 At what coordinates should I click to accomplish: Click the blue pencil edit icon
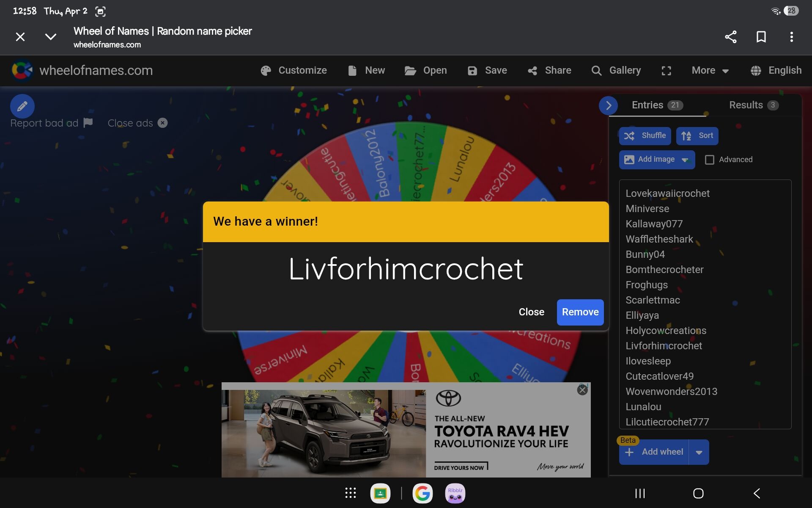pyautogui.click(x=22, y=106)
